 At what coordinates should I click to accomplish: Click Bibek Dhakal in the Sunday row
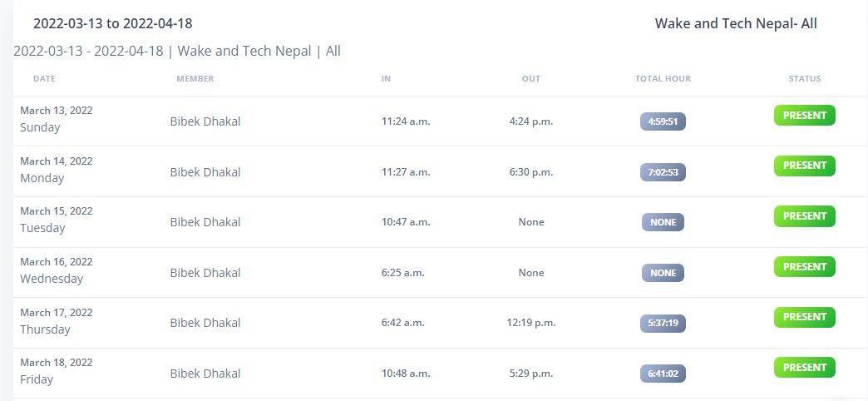[x=205, y=121]
